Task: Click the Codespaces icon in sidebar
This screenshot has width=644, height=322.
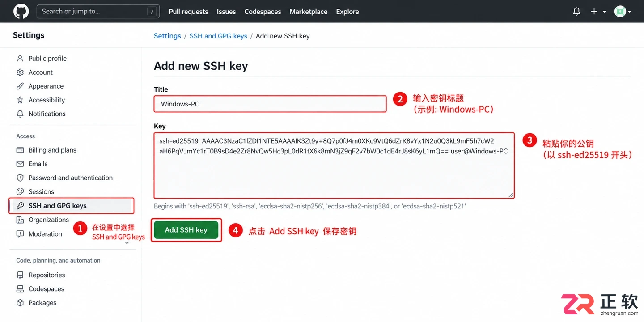Action: pos(20,289)
